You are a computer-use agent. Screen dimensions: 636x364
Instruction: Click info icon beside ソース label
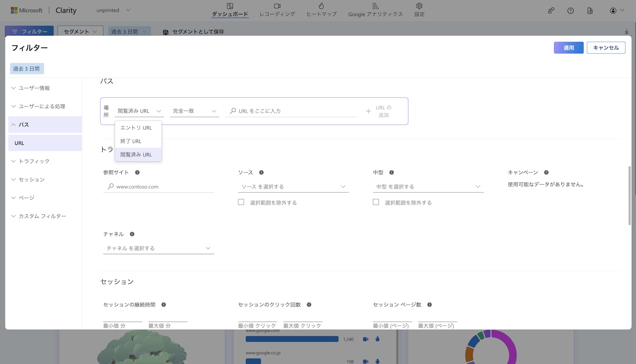[x=261, y=172]
